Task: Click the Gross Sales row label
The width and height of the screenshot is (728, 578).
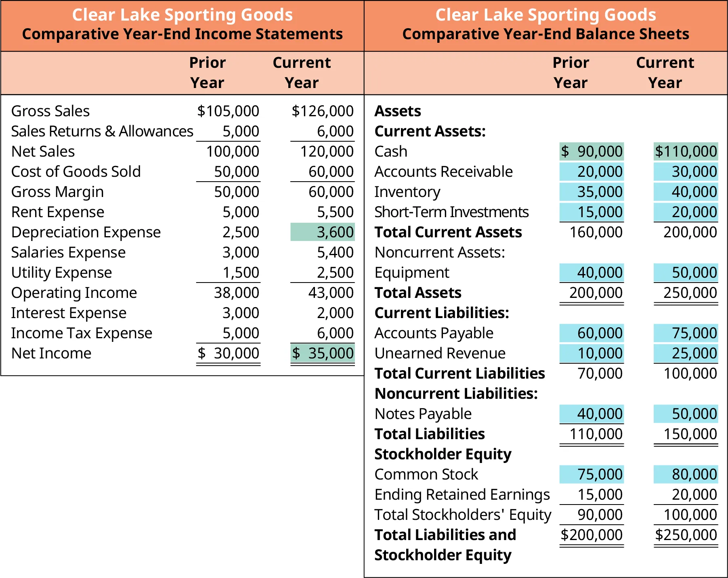Action: click(50, 111)
